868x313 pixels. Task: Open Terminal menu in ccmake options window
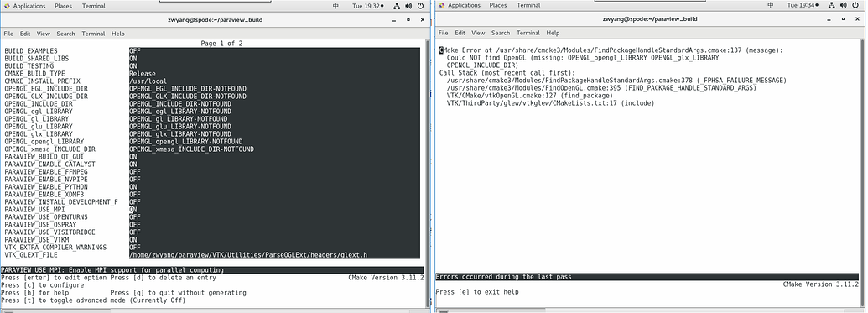(x=93, y=34)
